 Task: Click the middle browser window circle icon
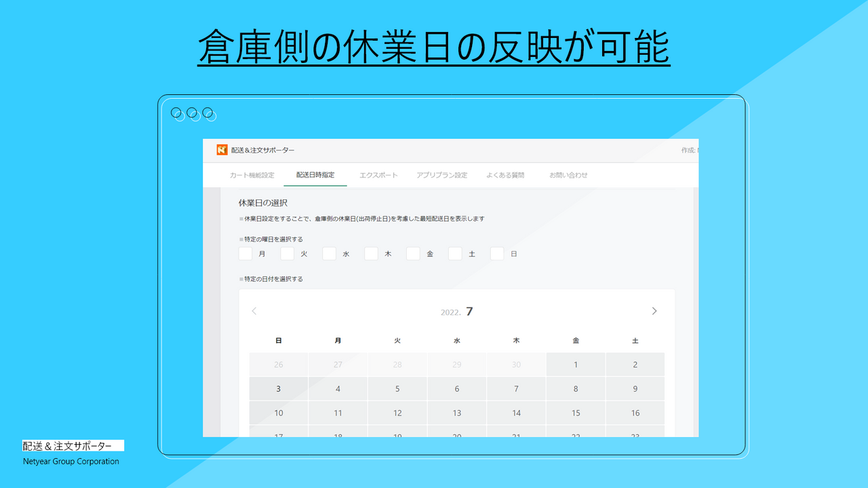click(193, 114)
